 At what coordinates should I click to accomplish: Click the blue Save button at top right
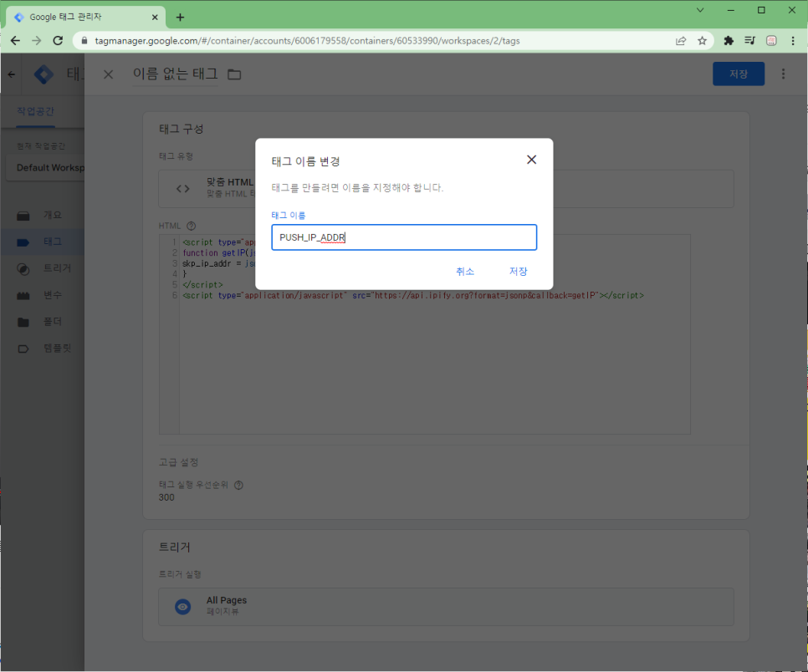click(x=738, y=74)
